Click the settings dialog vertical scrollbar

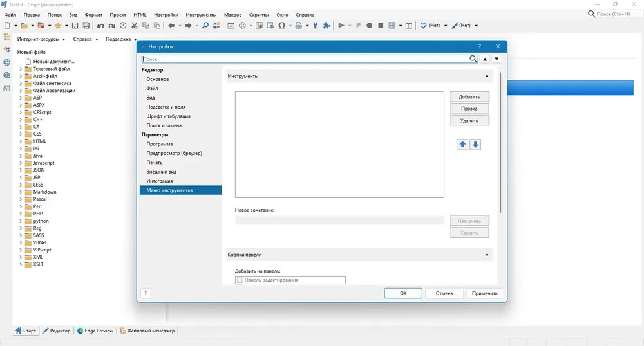click(x=500, y=143)
